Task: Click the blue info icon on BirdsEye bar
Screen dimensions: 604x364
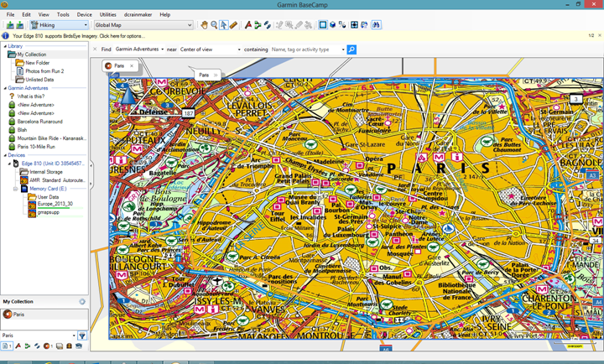Action: coord(5,36)
